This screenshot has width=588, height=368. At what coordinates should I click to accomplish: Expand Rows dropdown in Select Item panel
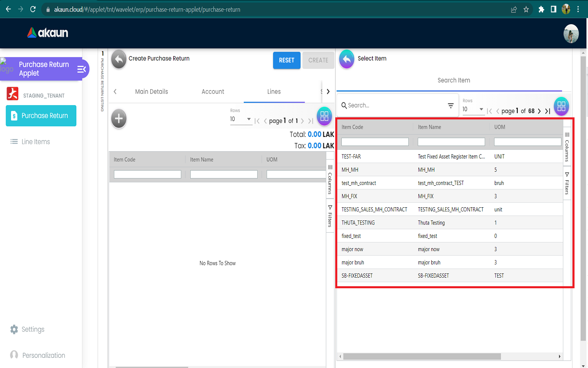pos(481,109)
